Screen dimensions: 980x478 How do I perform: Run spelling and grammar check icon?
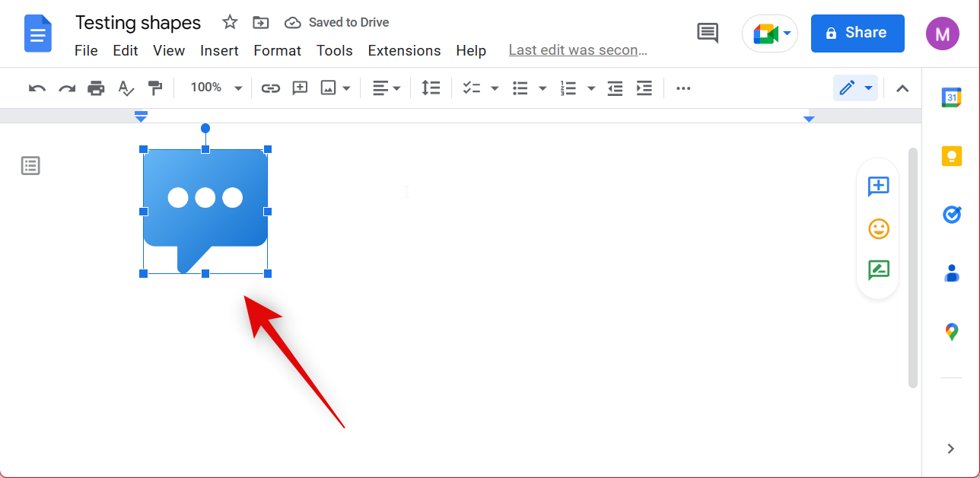pyautogui.click(x=126, y=88)
